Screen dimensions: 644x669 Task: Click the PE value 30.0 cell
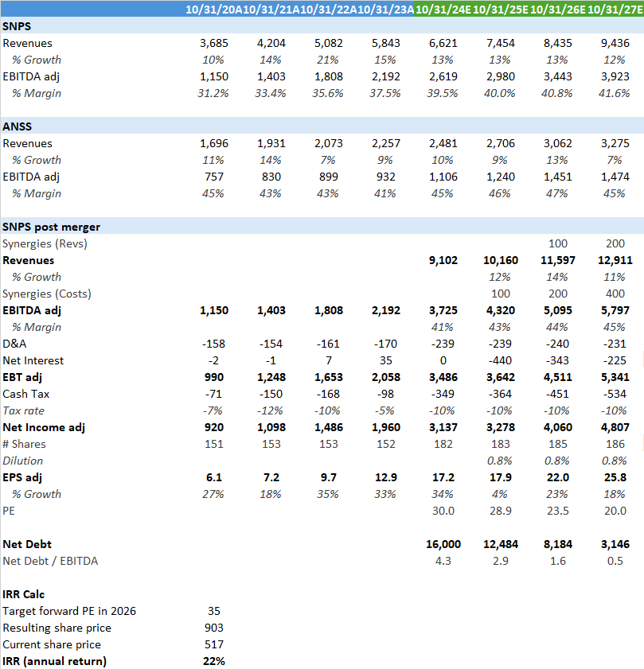[x=443, y=511]
